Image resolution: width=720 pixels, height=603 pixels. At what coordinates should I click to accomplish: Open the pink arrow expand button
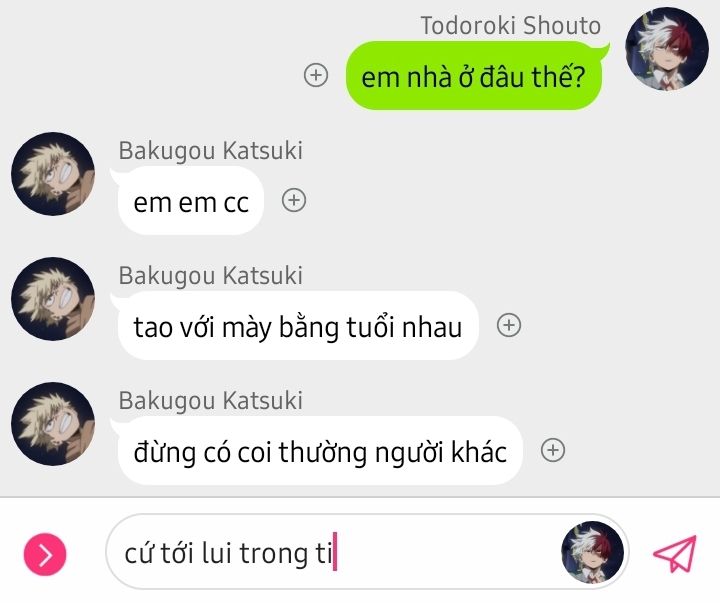tap(45, 554)
